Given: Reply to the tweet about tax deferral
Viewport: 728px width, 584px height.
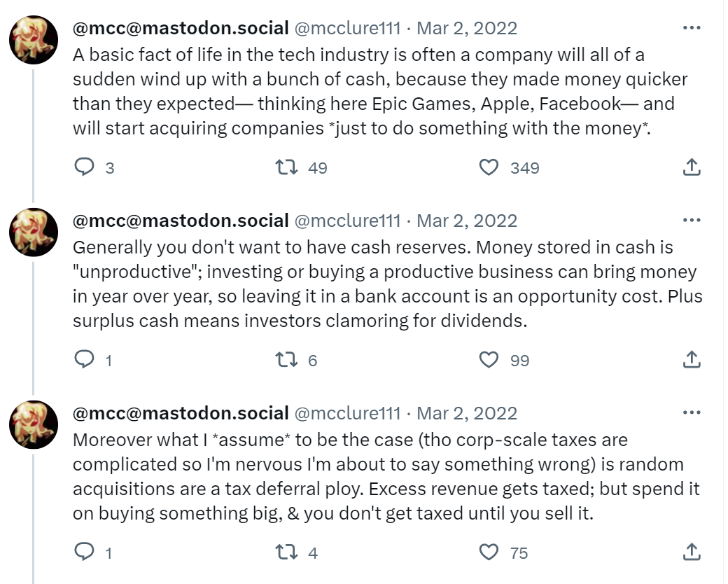Looking at the screenshot, I should tap(85, 552).
